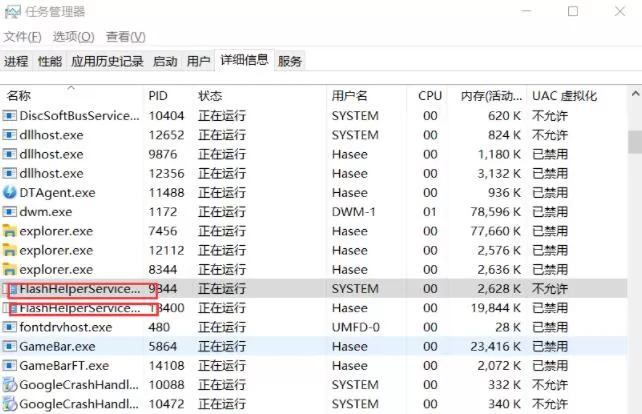Click the GoogleCrashHandler icon for PID 10472
The width and height of the screenshot is (642, 414).
[x=9, y=404]
